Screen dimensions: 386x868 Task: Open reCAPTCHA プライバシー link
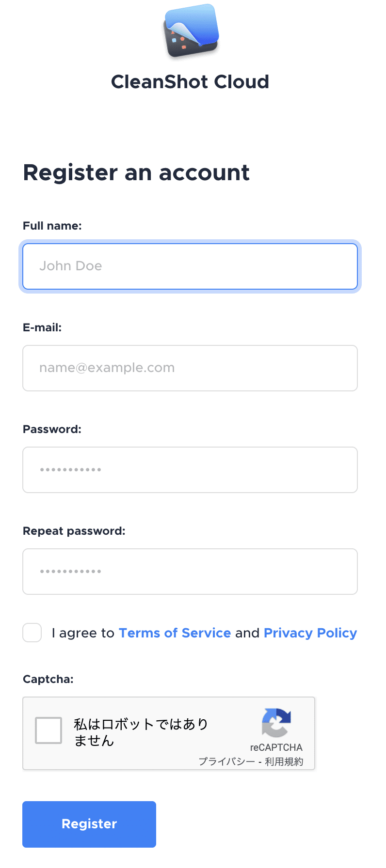pyautogui.click(x=226, y=761)
